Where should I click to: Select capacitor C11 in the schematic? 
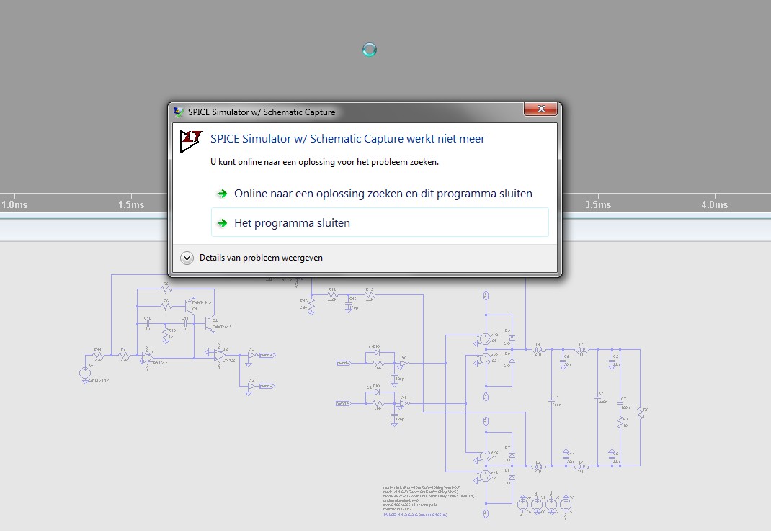[x=185, y=323]
